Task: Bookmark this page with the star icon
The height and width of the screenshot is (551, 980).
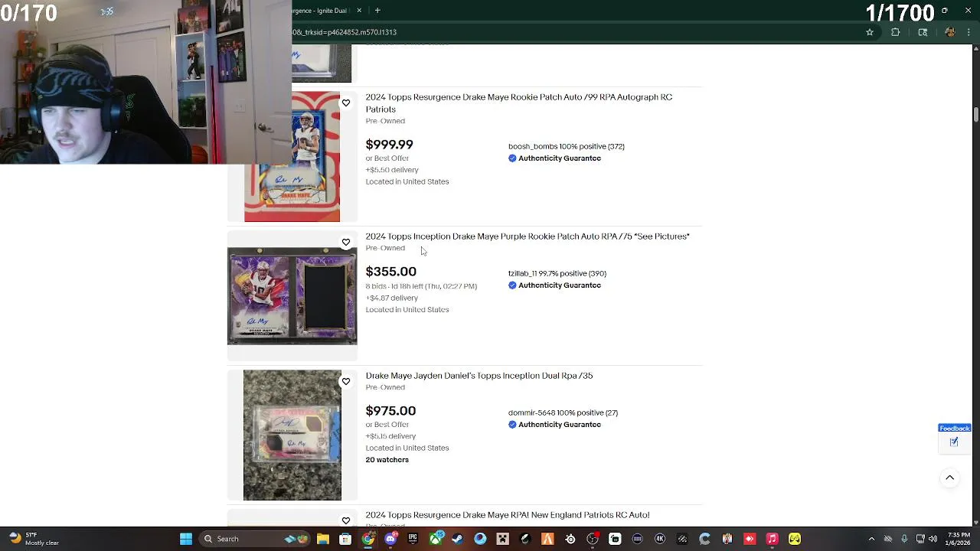Action: pyautogui.click(x=870, y=32)
